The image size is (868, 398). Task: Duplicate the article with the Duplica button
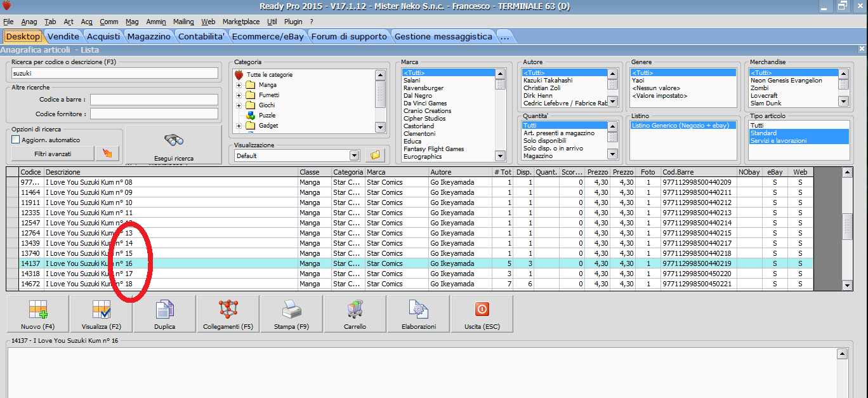[x=165, y=314]
